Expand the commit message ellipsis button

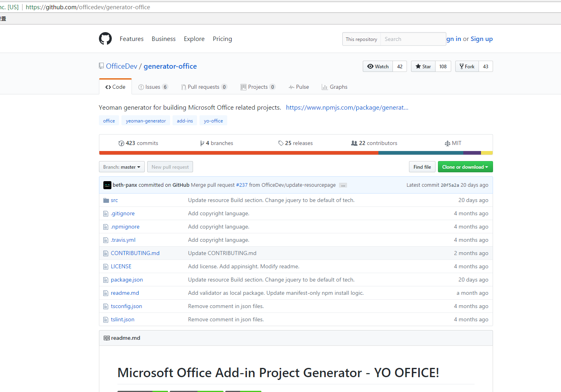click(x=343, y=185)
